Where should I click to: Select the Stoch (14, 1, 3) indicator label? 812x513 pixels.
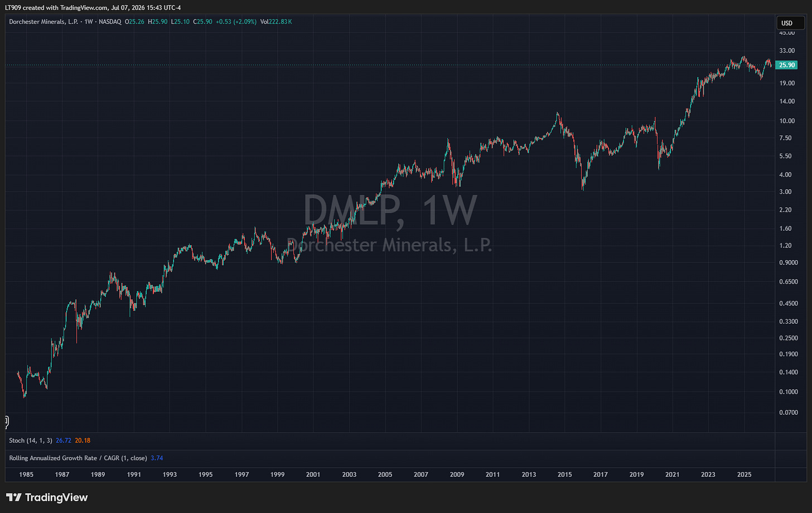click(31, 440)
